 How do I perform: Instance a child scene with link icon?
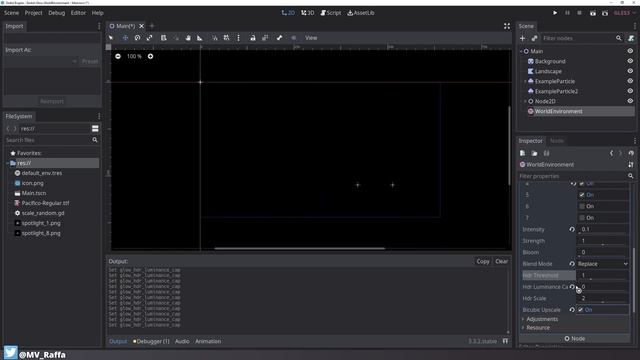(534, 38)
